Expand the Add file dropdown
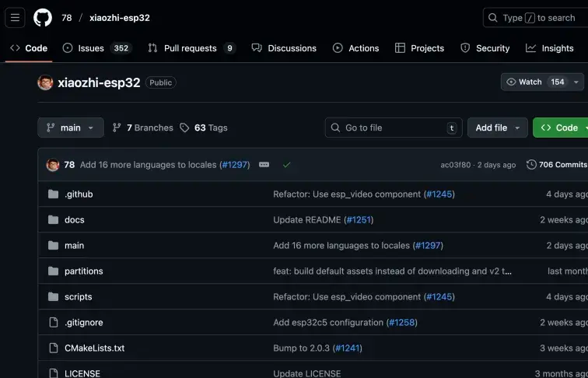588x378 pixels. [497, 128]
